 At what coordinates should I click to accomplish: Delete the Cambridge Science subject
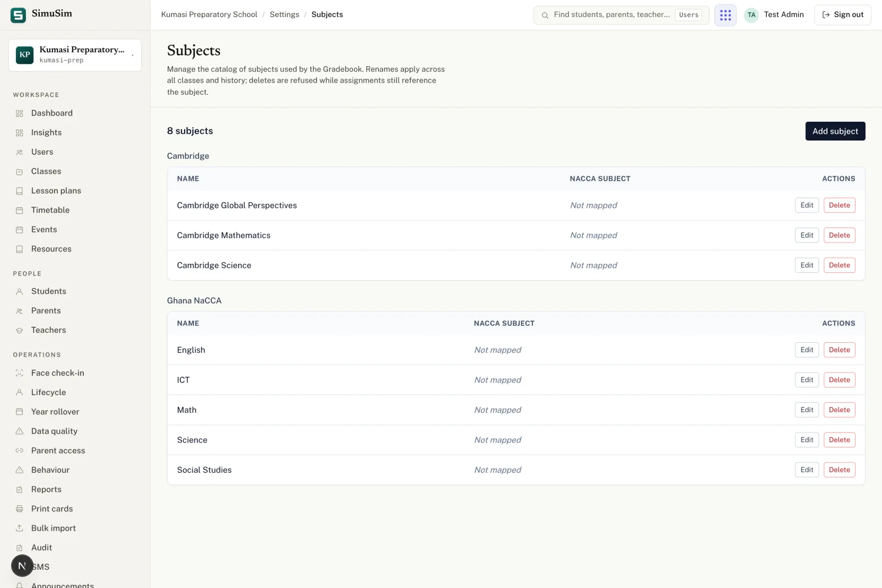click(x=840, y=265)
